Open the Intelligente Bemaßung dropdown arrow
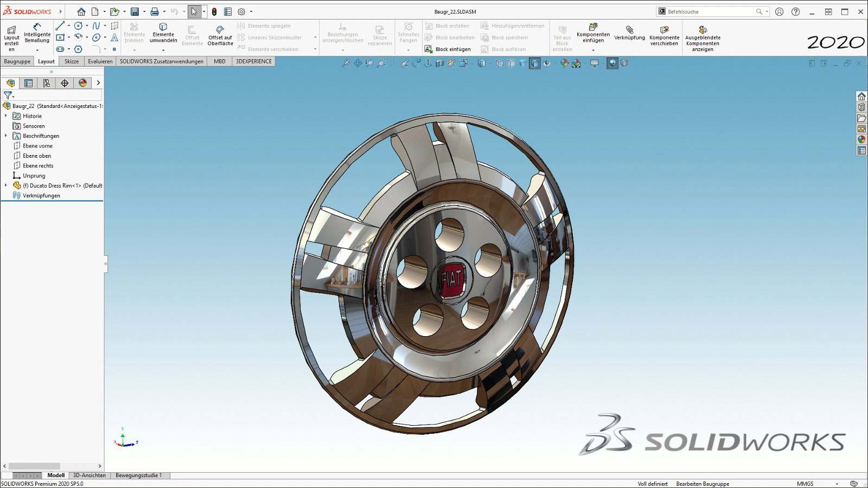 (37, 50)
